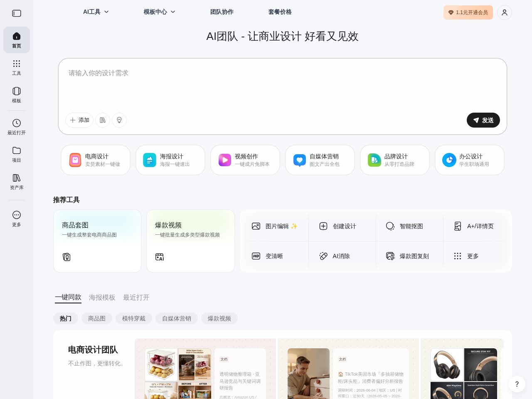The image size is (532, 399).
Task: Click the help question mark button
Action: click(517, 384)
